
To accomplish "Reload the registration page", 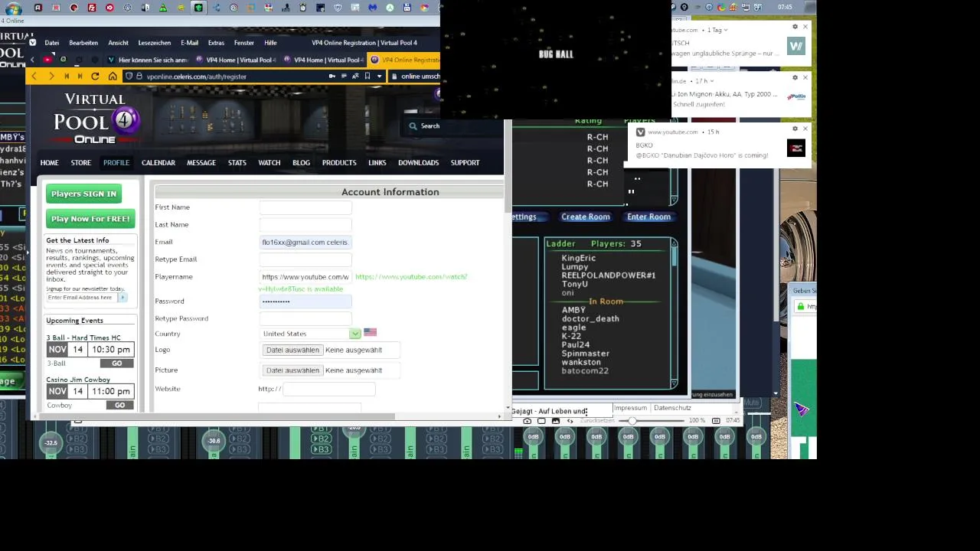I will 95,77.
